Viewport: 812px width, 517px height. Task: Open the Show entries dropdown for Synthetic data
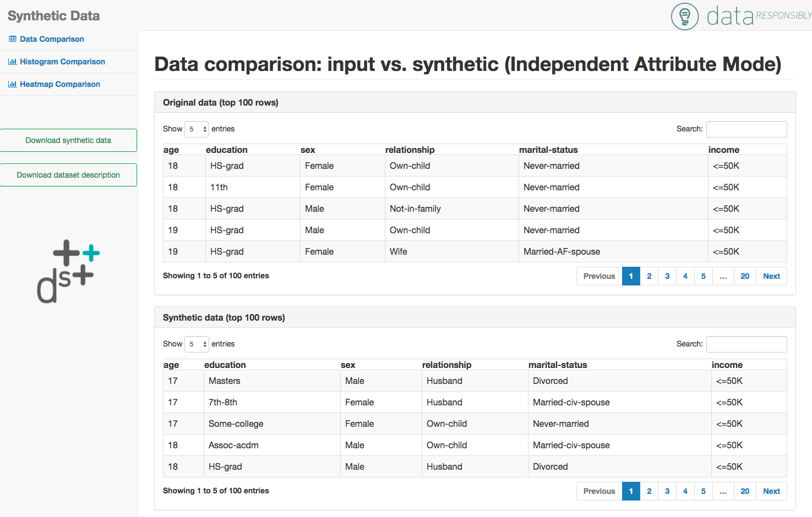[197, 344]
